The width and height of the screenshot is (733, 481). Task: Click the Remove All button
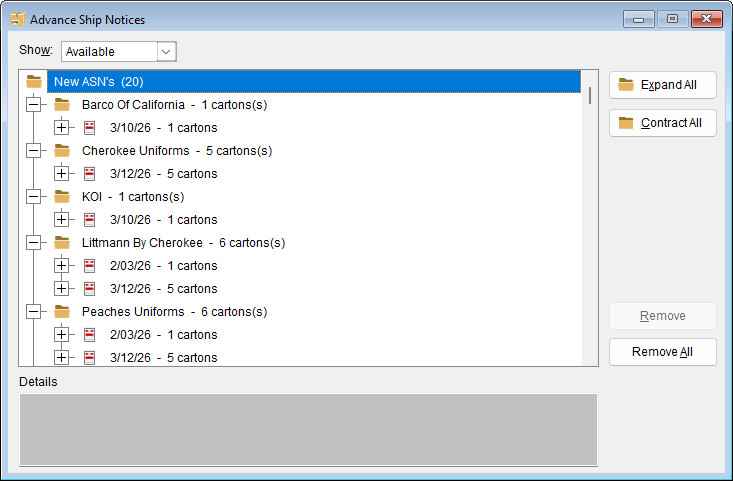click(662, 352)
